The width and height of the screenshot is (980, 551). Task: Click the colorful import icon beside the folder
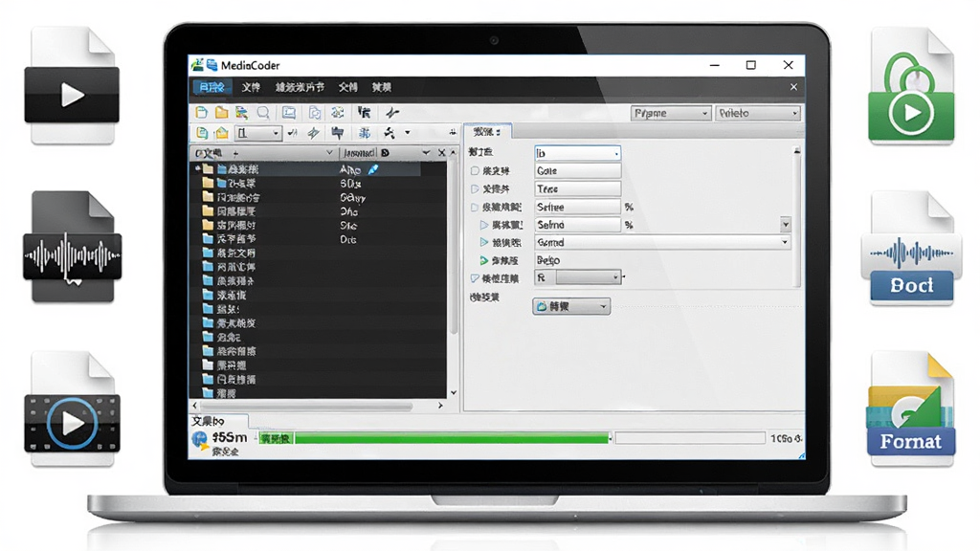point(241,113)
